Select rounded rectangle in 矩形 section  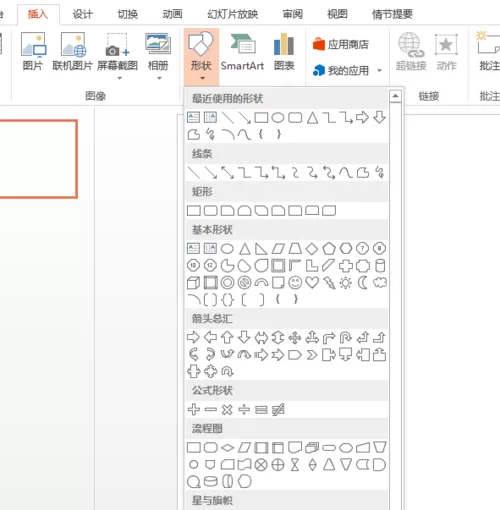point(211,211)
